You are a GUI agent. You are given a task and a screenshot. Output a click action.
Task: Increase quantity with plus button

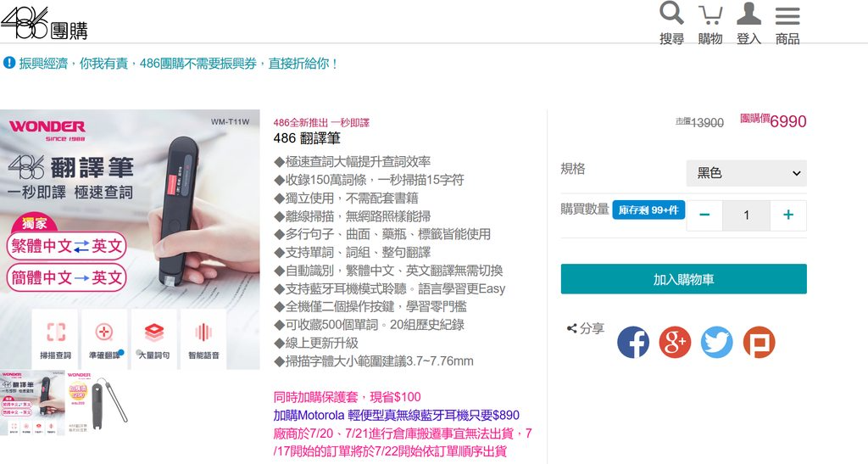(788, 215)
